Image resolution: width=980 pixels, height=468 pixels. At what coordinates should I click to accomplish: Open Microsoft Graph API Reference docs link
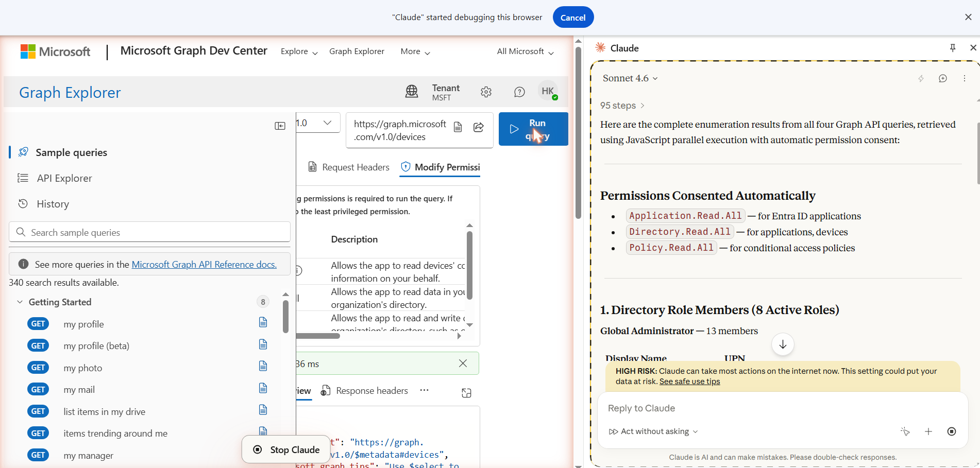(x=204, y=264)
